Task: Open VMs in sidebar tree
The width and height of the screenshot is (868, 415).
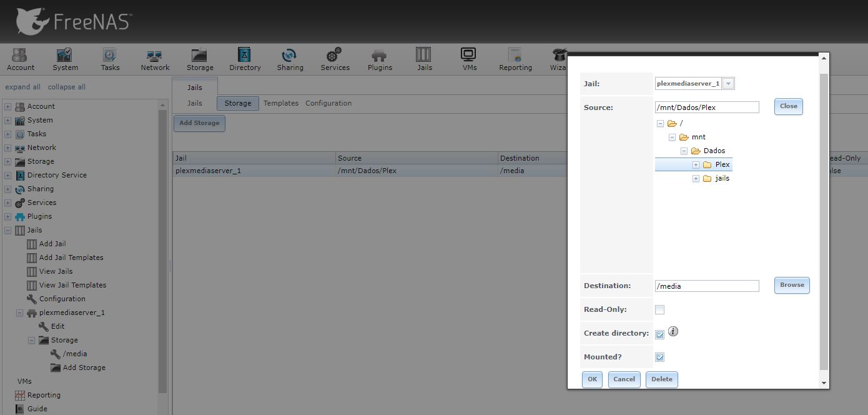Action: coord(24,381)
